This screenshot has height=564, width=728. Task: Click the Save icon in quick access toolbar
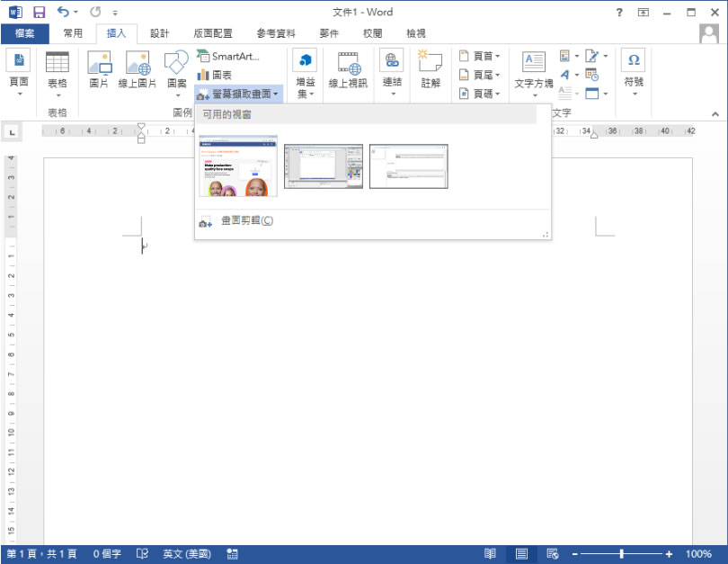point(40,12)
